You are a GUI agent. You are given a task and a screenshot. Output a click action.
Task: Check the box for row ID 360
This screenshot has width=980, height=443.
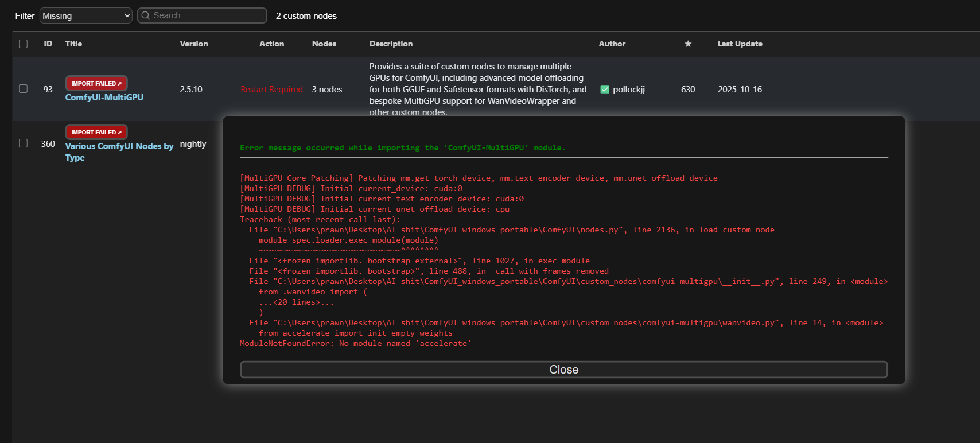pyautogui.click(x=23, y=143)
